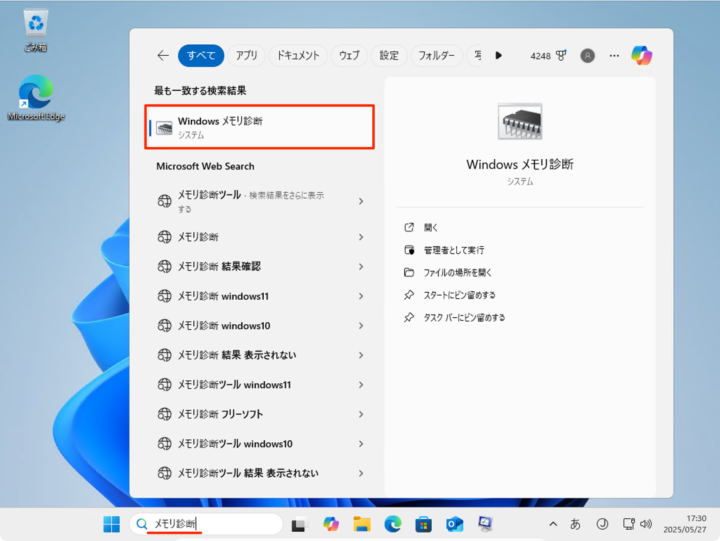Switch to the フォルダー filter tab

click(436, 56)
